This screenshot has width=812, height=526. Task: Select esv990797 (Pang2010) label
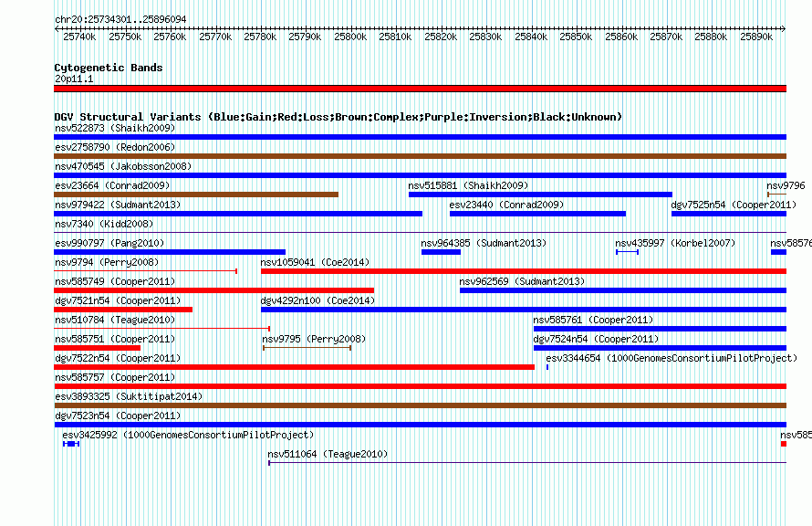click(x=109, y=243)
